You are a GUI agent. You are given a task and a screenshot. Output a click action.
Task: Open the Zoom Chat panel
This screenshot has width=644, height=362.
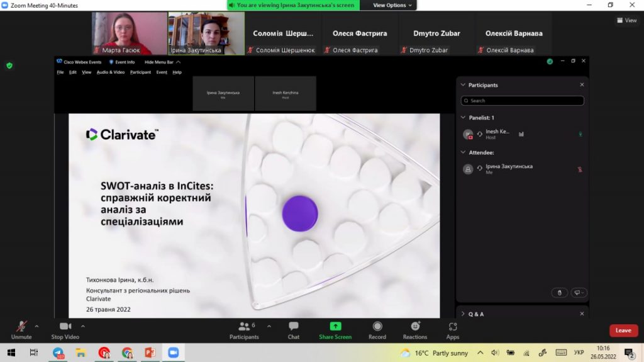click(x=293, y=330)
